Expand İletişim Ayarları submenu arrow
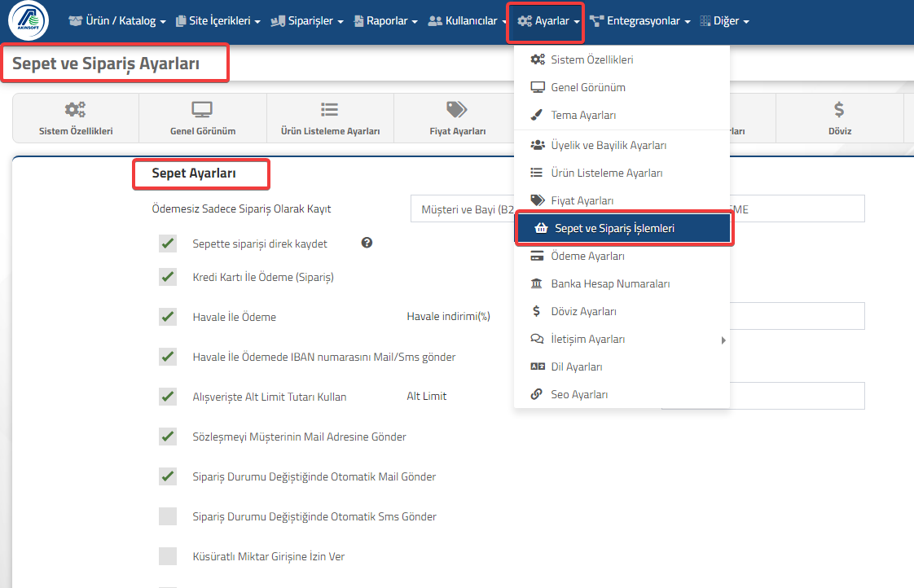The height and width of the screenshot is (588, 914). click(723, 340)
